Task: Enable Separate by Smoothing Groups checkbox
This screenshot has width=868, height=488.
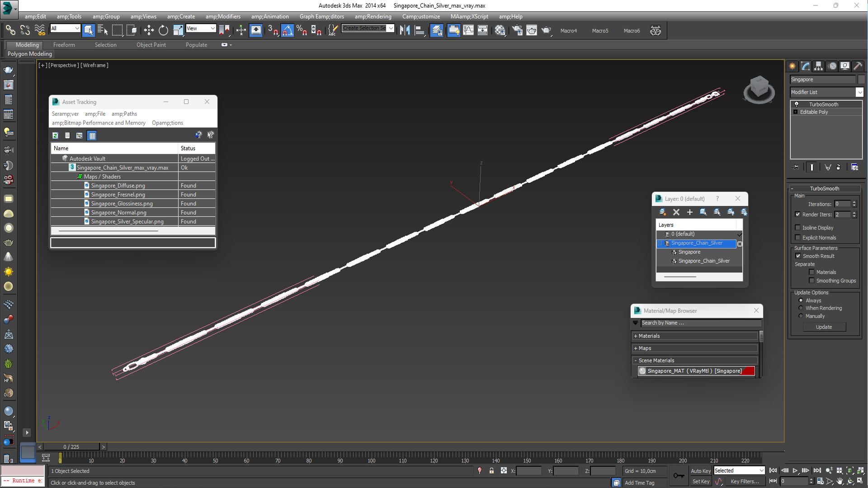Action: pyautogui.click(x=811, y=281)
